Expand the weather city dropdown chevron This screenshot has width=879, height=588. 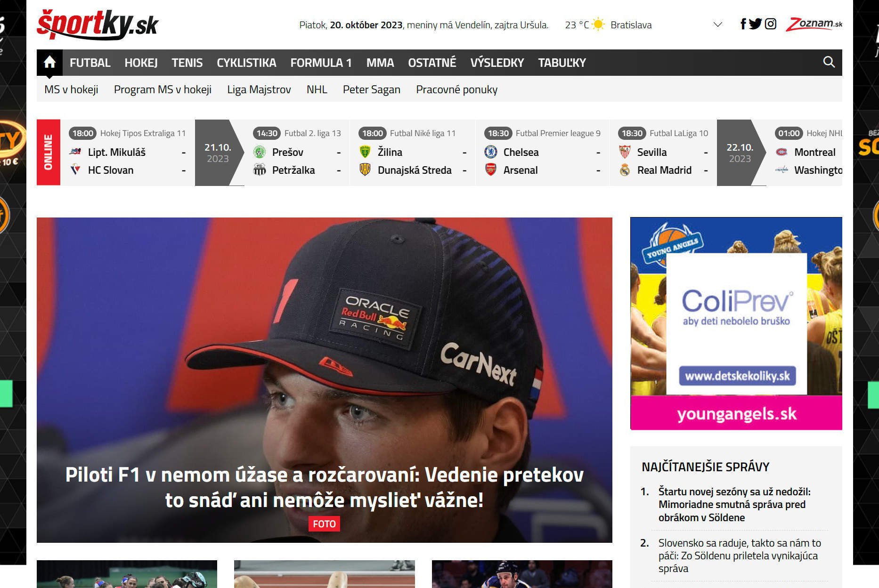[717, 24]
